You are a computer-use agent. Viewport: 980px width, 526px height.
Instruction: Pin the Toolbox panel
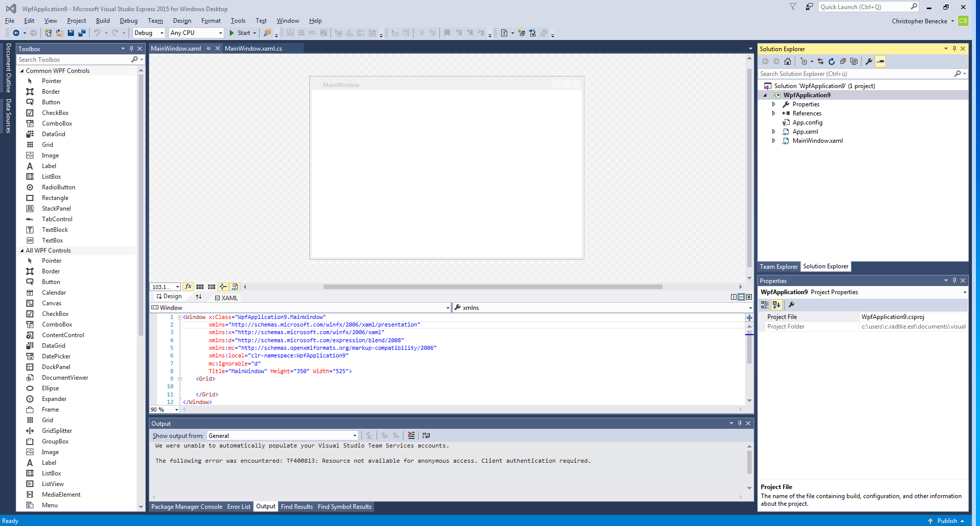[x=131, y=49]
